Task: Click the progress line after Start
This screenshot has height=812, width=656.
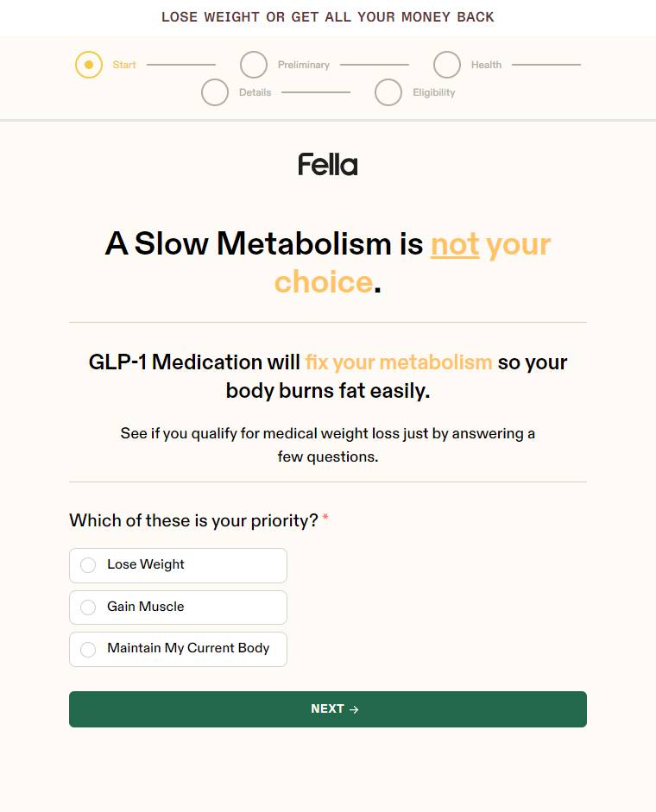Action: 181,65
